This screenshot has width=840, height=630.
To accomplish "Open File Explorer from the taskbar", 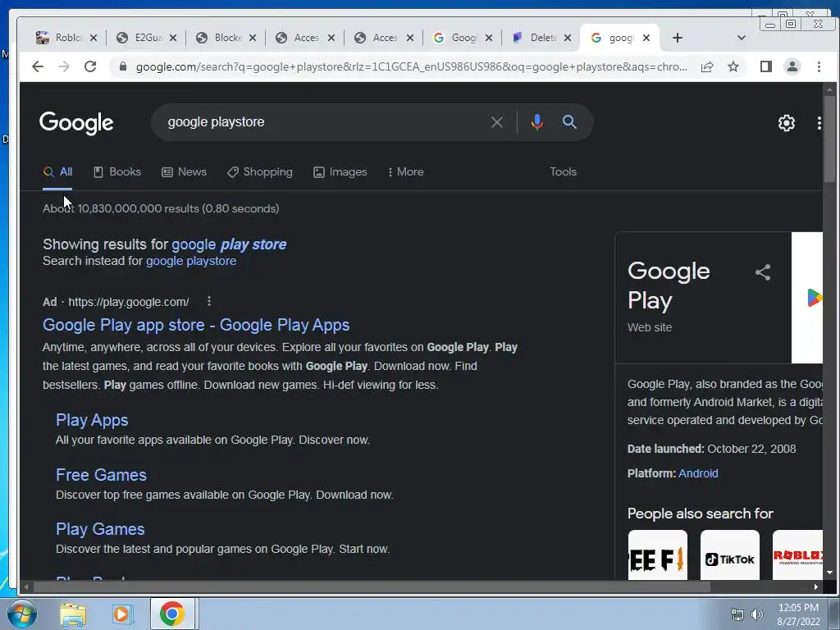I will tap(73, 614).
